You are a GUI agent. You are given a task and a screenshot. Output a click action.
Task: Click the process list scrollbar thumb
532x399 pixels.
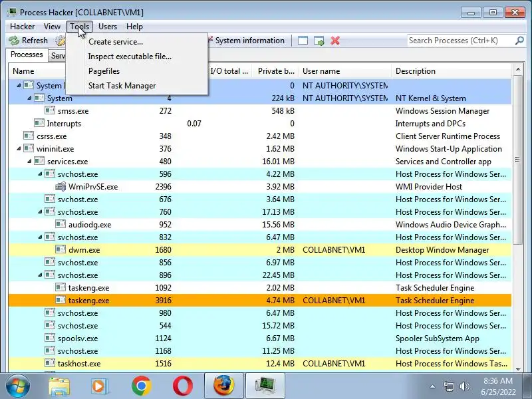518,160
